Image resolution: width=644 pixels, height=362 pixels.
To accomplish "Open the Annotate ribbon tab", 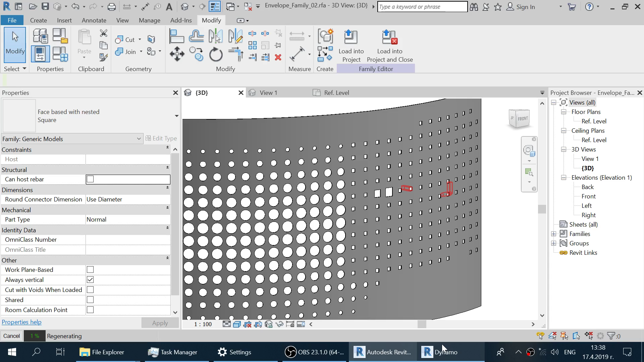I will click(94, 20).
